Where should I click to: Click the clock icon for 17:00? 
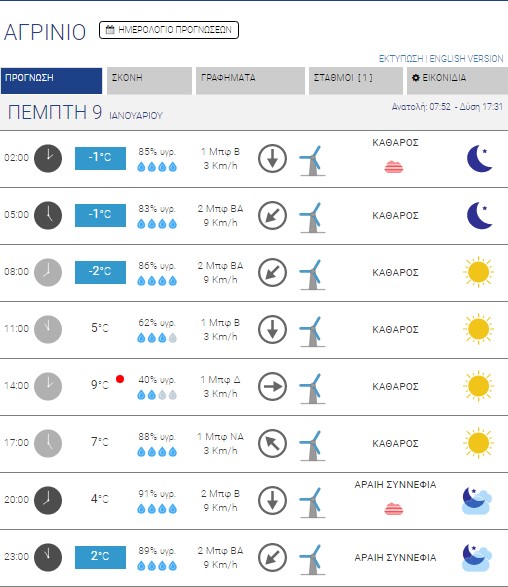click(x=48, y=443)
